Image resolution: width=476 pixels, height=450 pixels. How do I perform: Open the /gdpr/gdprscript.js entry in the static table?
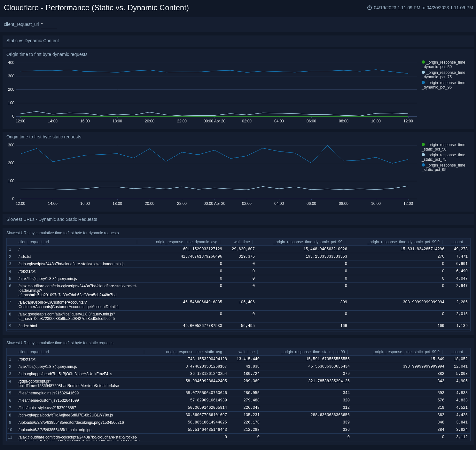point(34,381)
